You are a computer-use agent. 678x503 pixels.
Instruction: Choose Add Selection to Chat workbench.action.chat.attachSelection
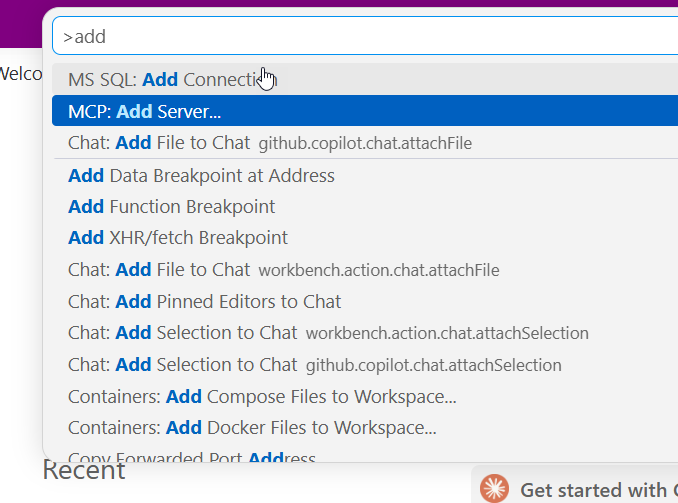coord(365,333)
